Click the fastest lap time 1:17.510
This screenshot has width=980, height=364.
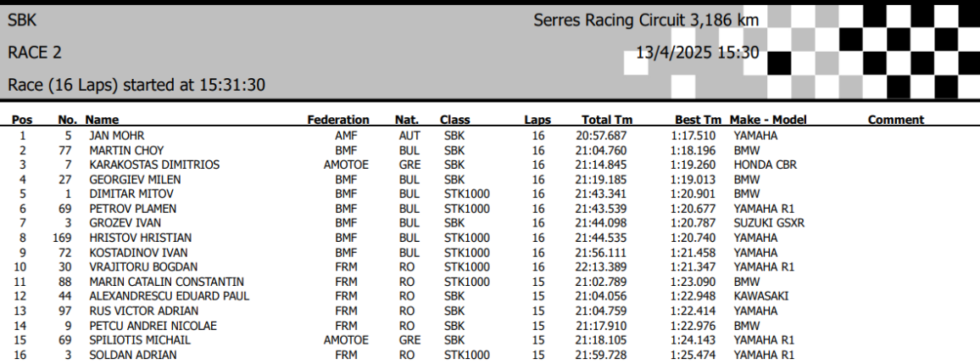point(693,136)
